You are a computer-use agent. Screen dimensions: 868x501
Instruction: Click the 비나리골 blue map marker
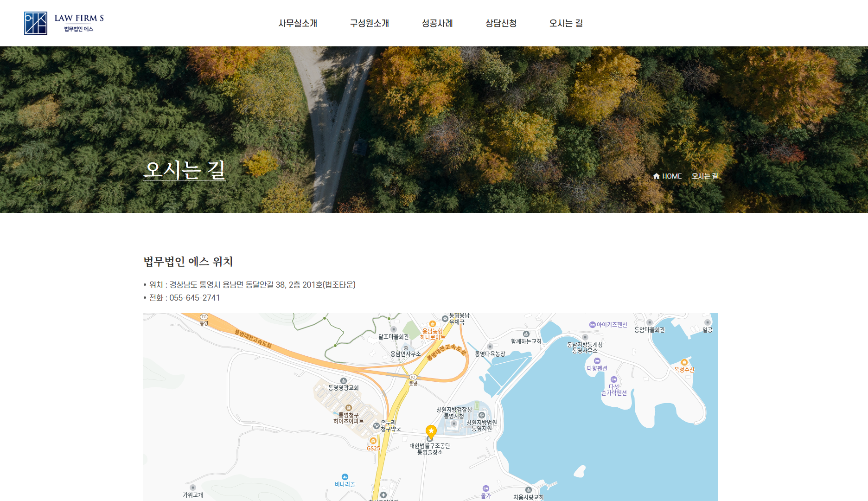(x=345, y=477)
